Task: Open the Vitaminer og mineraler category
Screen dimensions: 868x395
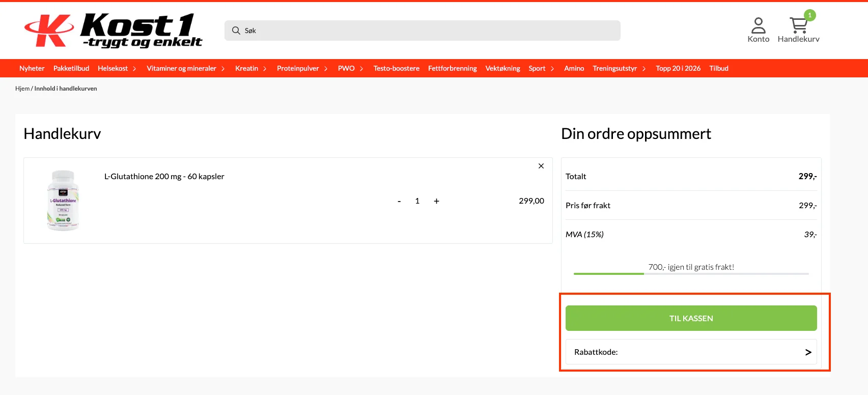Action: [182, 68]
